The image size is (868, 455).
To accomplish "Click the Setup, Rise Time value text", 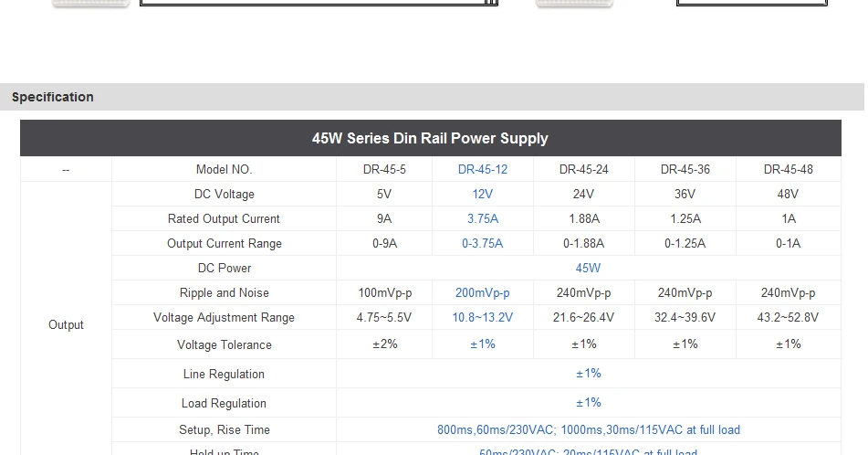I will pos(589,430).
